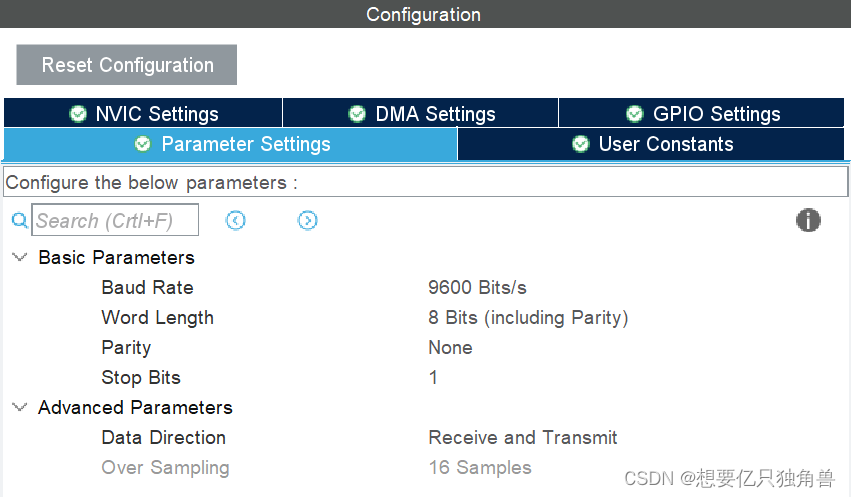The height and width of the screenshot is (497, 851).
Task: Open the User Constants tab
Action: coord(665,144)
